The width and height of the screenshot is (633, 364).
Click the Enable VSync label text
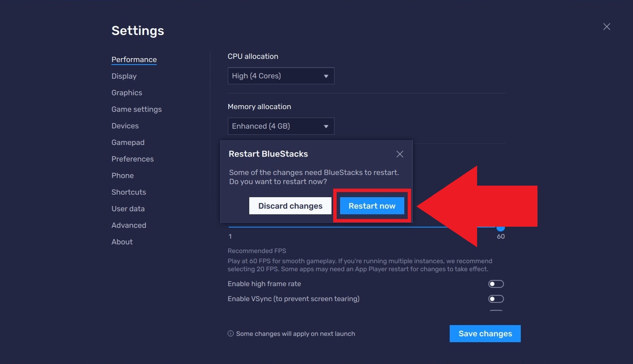click(293, 299)
